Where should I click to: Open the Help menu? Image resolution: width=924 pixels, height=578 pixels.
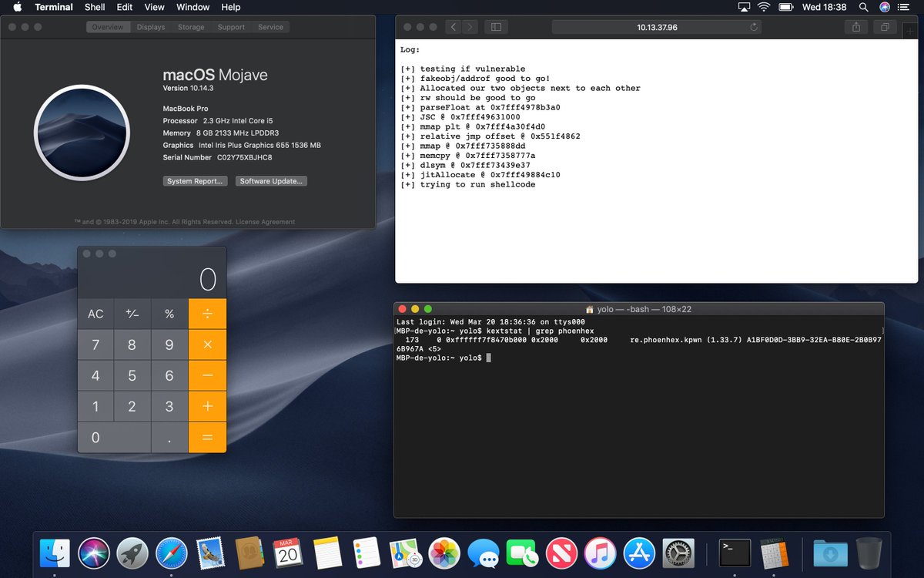(231, 7)
